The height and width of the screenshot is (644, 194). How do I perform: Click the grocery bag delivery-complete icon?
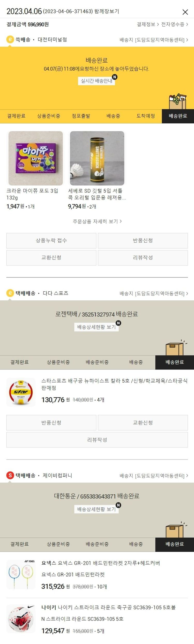click(178, 102)
